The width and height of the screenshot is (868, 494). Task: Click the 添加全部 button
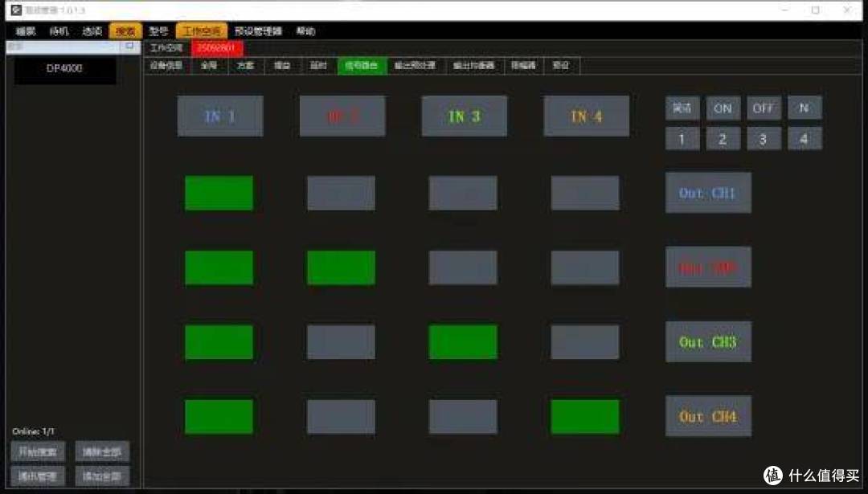pos(102,476)
